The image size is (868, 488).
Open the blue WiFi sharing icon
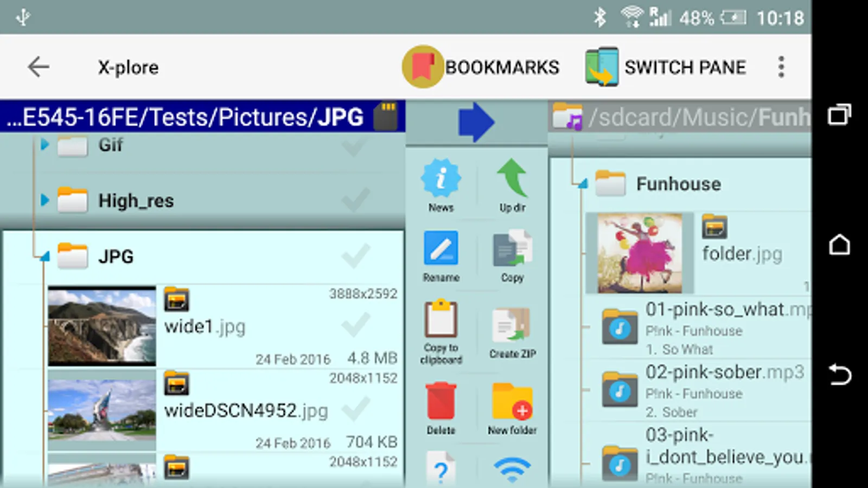(512, 470)
